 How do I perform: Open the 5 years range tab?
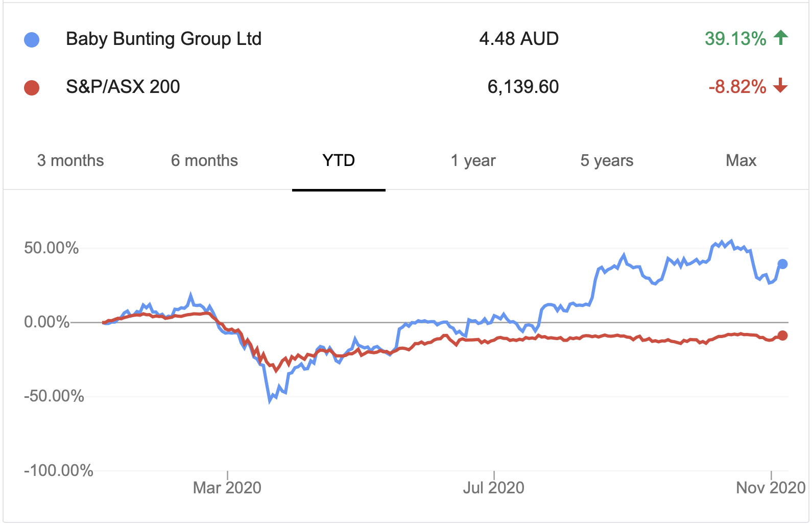607,160
